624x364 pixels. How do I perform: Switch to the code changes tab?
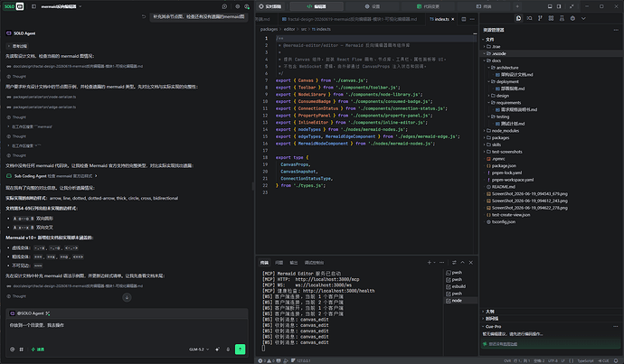(428, 6)
